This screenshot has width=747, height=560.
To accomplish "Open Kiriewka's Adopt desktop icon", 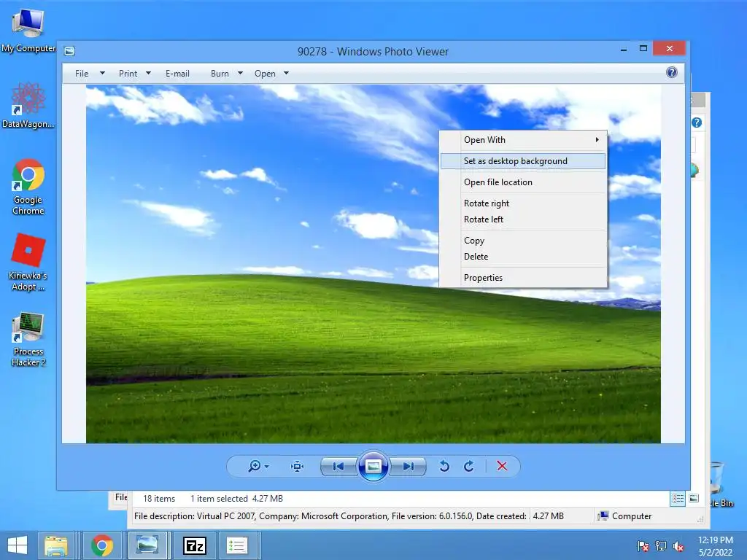I will click(28, 262).
